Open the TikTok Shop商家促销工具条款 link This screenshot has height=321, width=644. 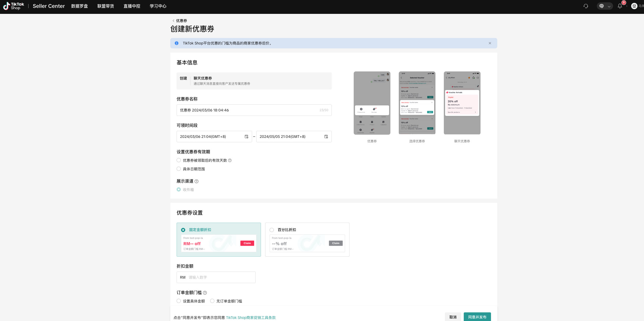(x=251, y=318)
